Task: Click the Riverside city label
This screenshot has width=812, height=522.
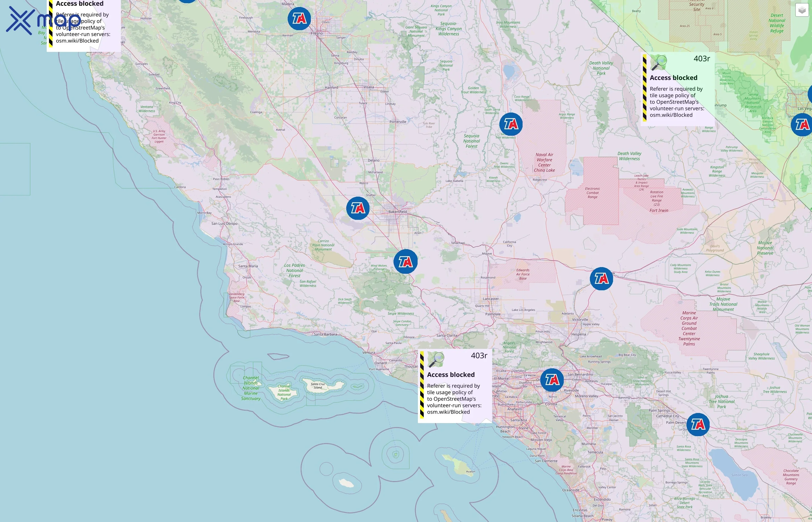Action: 571,390
